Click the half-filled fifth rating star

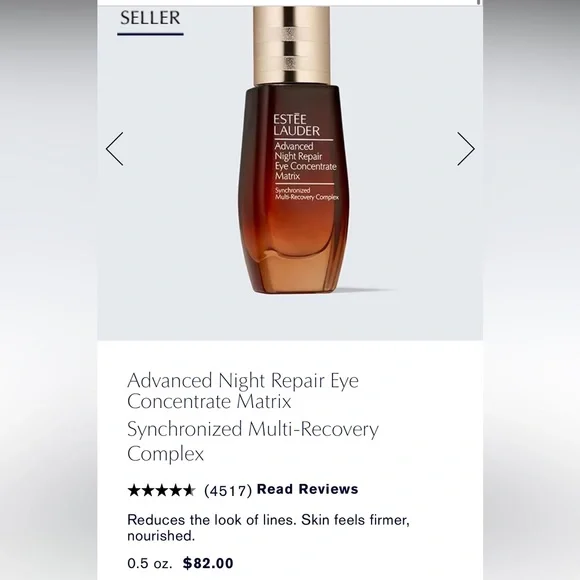[x=189, y=490]
